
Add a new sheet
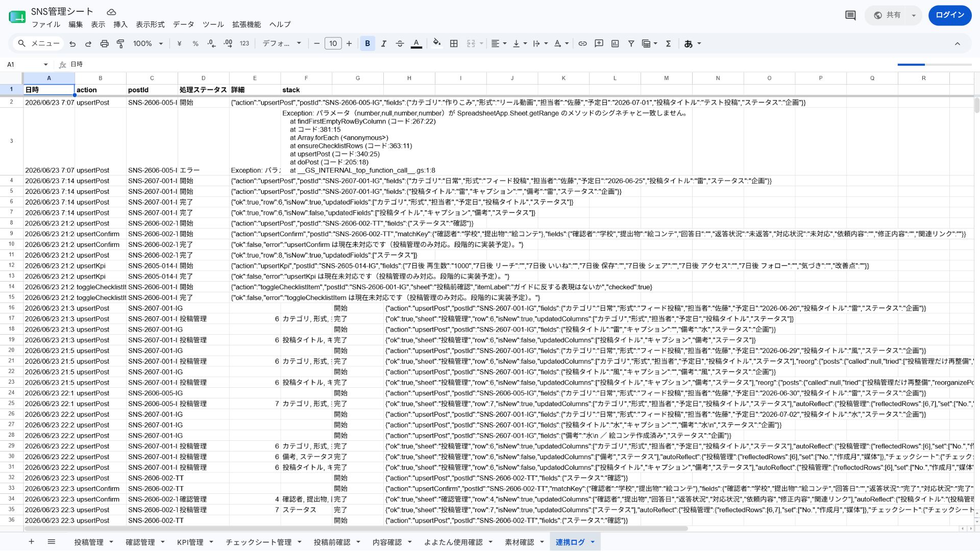[31, 542]
